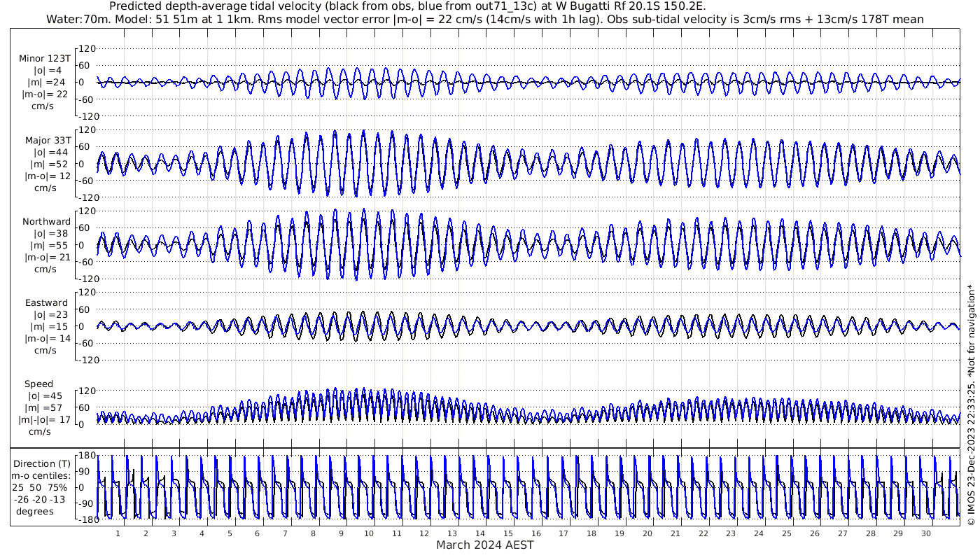
Task: Click the '|m| =24' value
Action: (x=48, y=83)
